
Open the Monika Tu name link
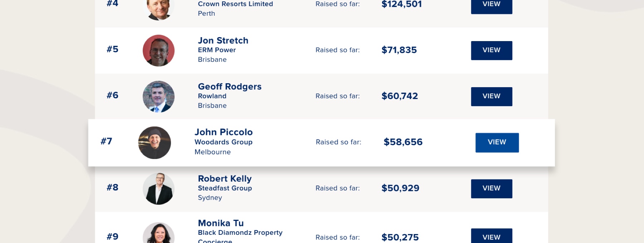(x=221, y=223)
